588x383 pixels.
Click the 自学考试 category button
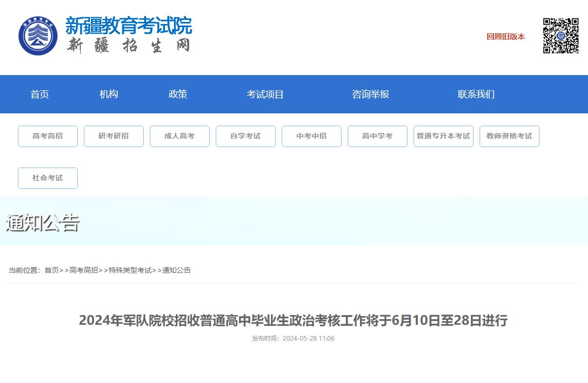click(x=245, y=136)
